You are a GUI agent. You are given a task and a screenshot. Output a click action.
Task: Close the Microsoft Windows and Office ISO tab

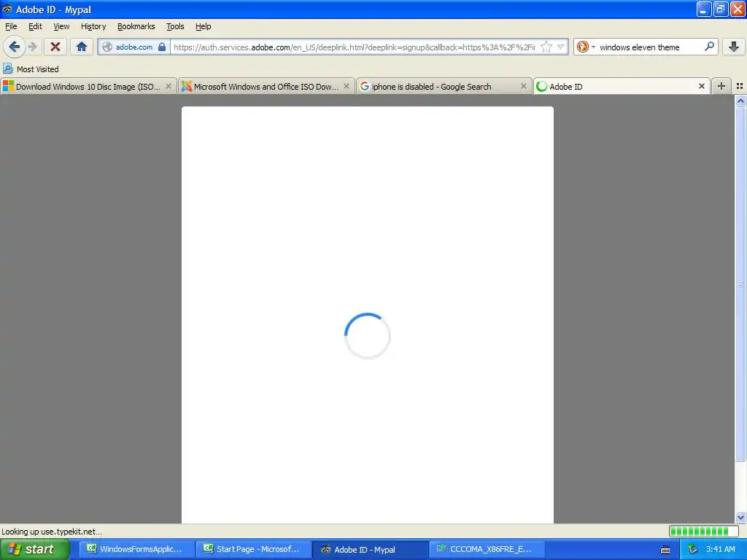pos(347,86)
